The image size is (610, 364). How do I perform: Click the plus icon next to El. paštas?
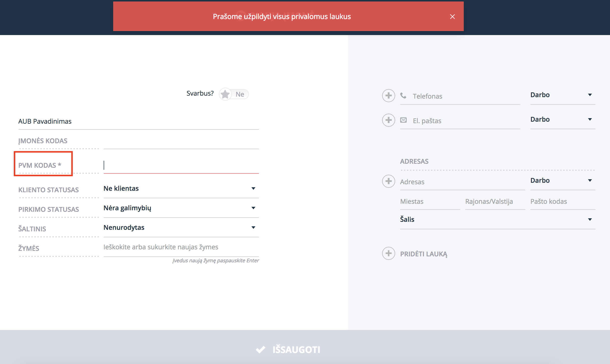coord(388,120)
